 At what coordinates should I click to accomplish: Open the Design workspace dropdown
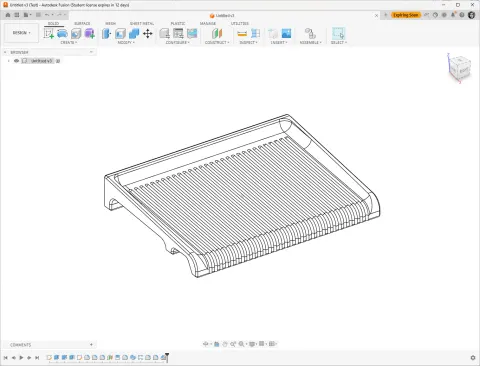coord(21,33)
